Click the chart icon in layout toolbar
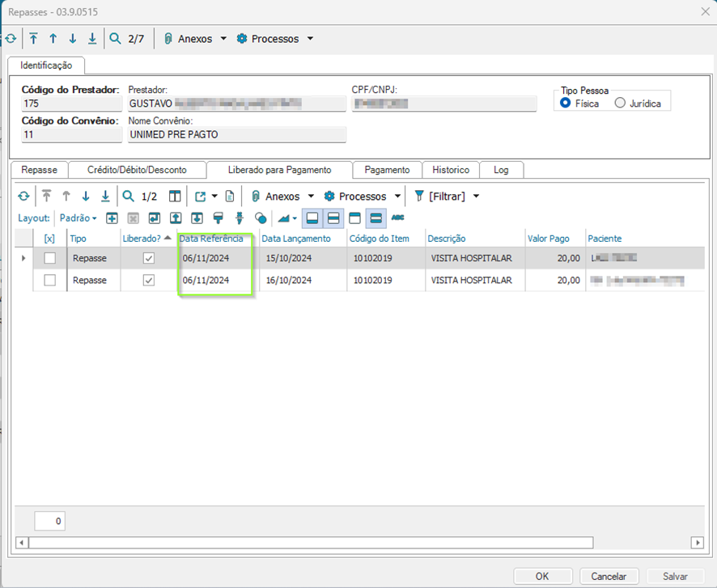This screenshot has height=588, width=717. 284,218
